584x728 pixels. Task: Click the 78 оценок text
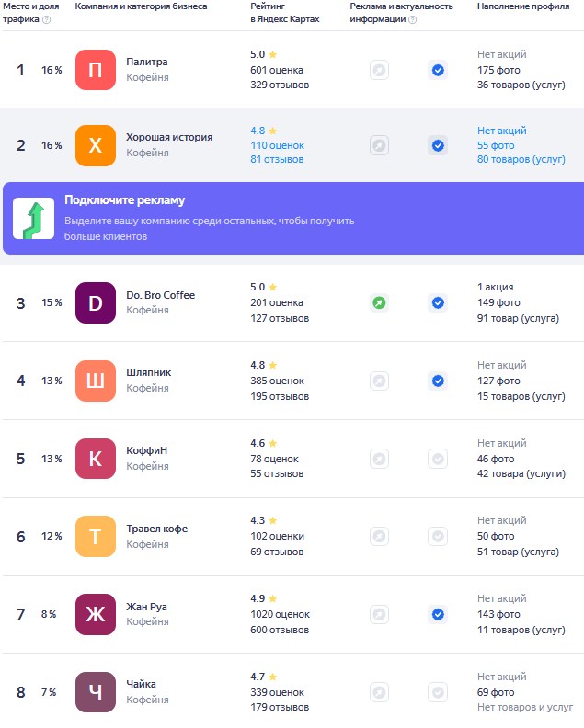point(274,459)
